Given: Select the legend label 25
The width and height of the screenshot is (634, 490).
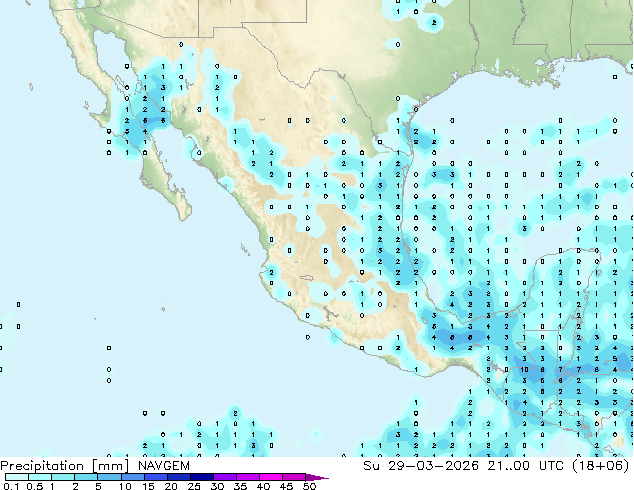Looking at the screenshot, I should click(194, 486).
